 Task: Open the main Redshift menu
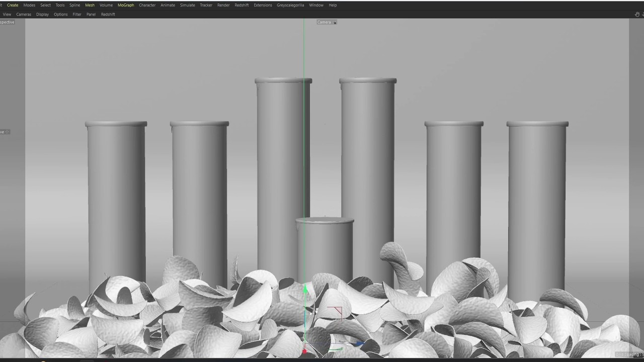tap(242, 5)
